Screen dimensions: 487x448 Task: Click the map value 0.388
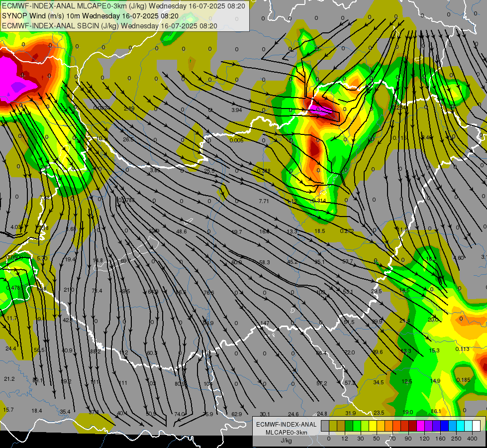264,171
